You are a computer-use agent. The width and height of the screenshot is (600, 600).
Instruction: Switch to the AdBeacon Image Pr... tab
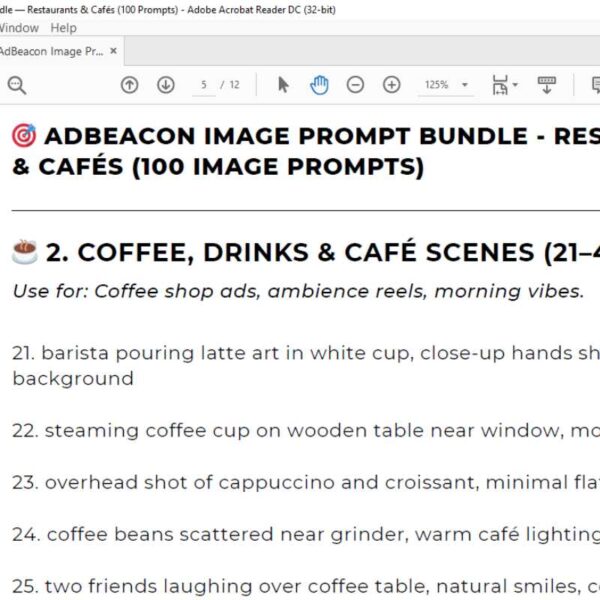pyautogui.click(x=50, y=51)
